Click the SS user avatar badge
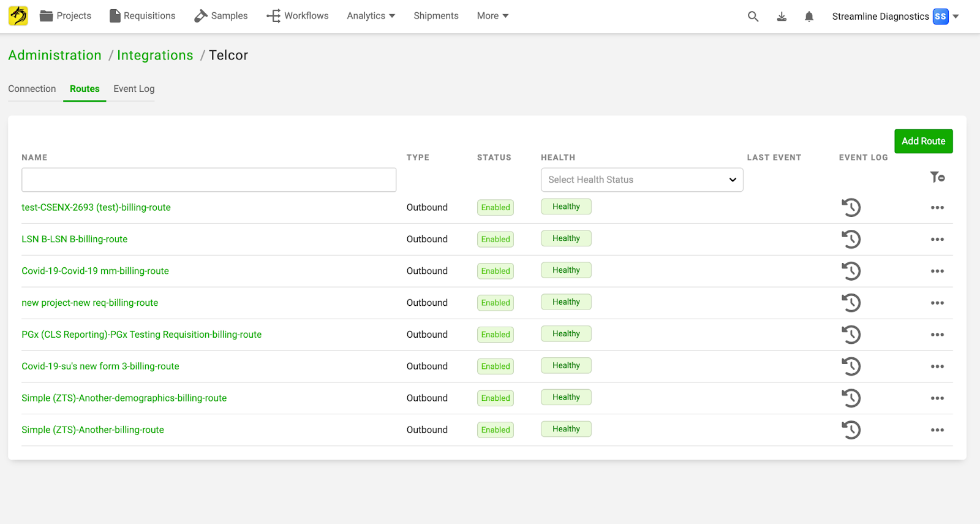Screen dimensions: 980x524 pos(940,17)
